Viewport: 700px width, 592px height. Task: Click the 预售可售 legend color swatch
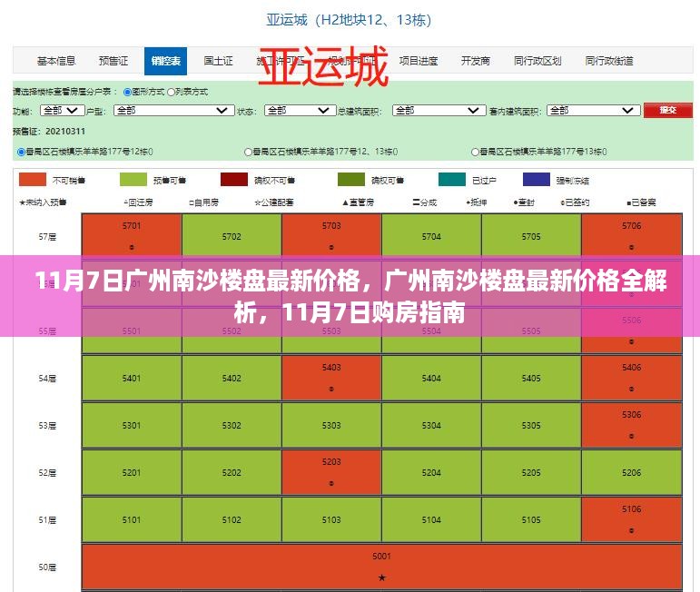(x=133, y=180)
